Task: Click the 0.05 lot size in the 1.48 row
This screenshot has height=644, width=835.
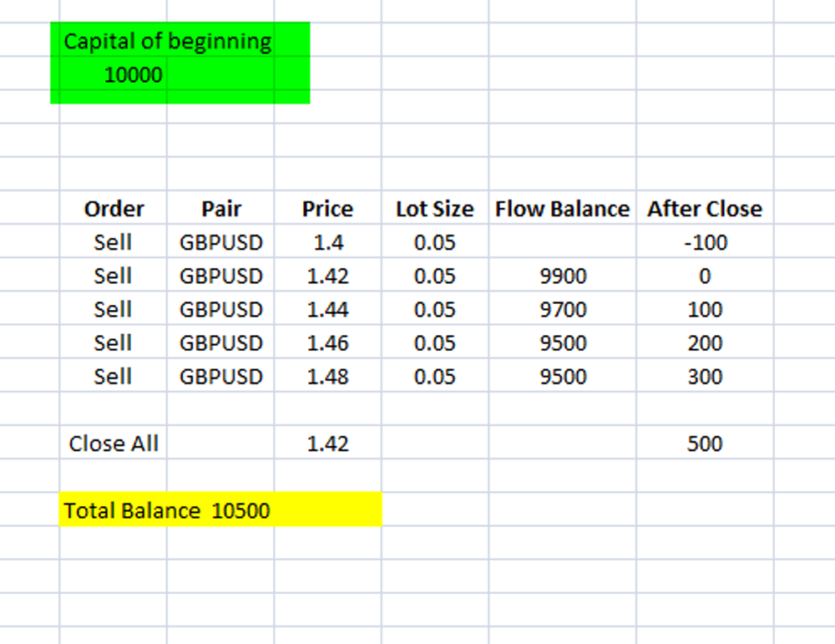Action: (435, 376)
